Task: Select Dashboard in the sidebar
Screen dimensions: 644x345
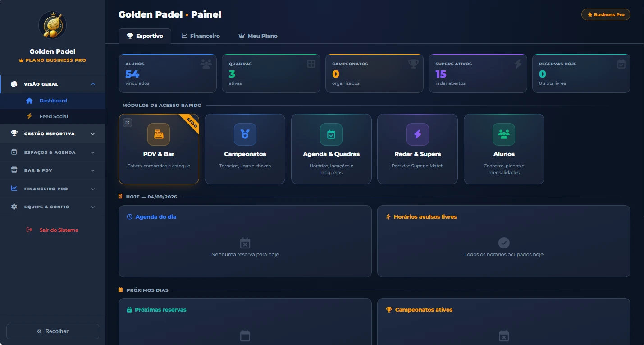Action: tap(52, 101)
